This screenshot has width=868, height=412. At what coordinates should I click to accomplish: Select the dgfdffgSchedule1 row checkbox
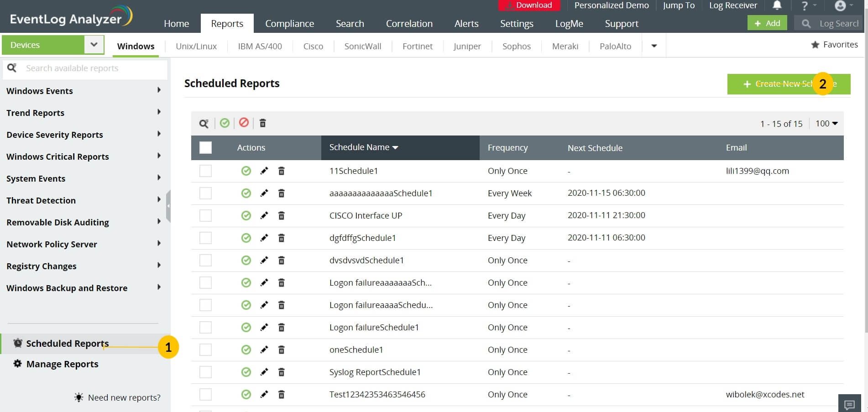(x=206, y=238)
